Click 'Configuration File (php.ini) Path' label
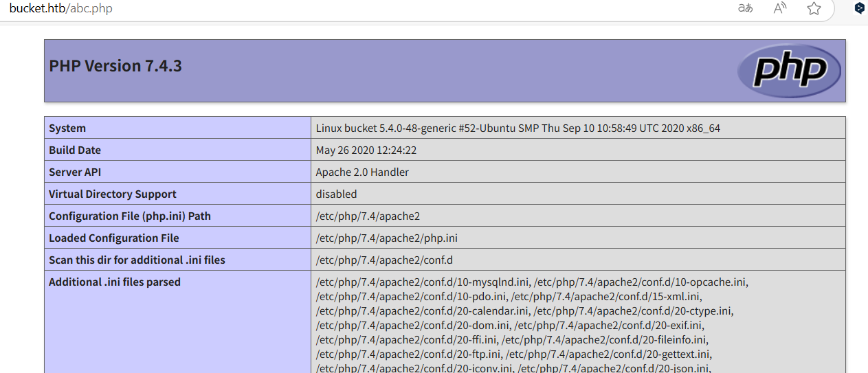Screen dimensions: 868x373 click(130, 216)
